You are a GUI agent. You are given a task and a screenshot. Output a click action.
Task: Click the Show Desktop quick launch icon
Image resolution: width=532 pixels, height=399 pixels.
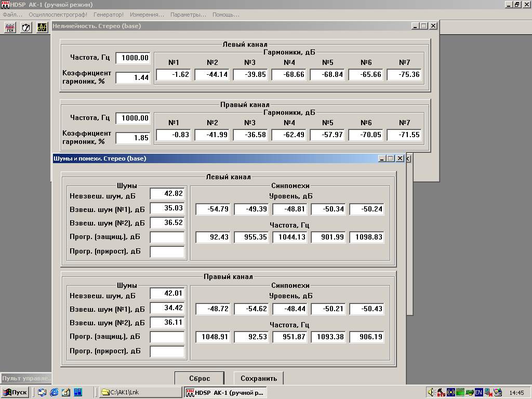pos(66,392)
